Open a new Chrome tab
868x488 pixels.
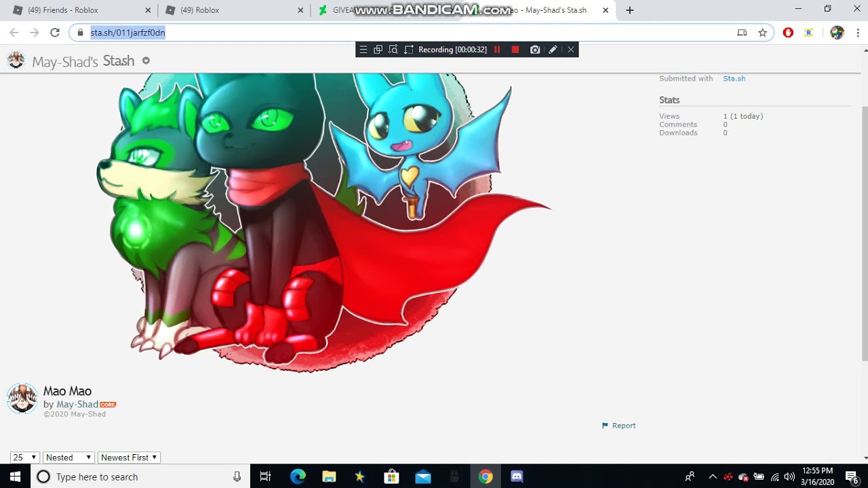coord(629,10)
